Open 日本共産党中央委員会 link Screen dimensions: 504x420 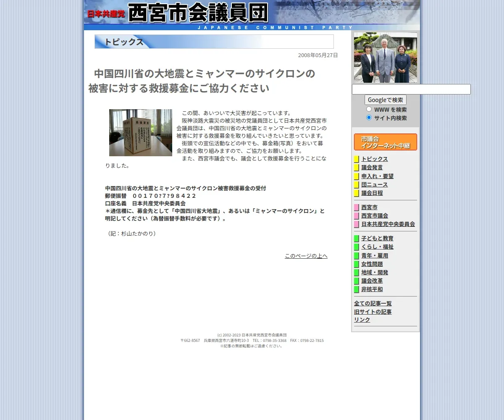(388, 224)
